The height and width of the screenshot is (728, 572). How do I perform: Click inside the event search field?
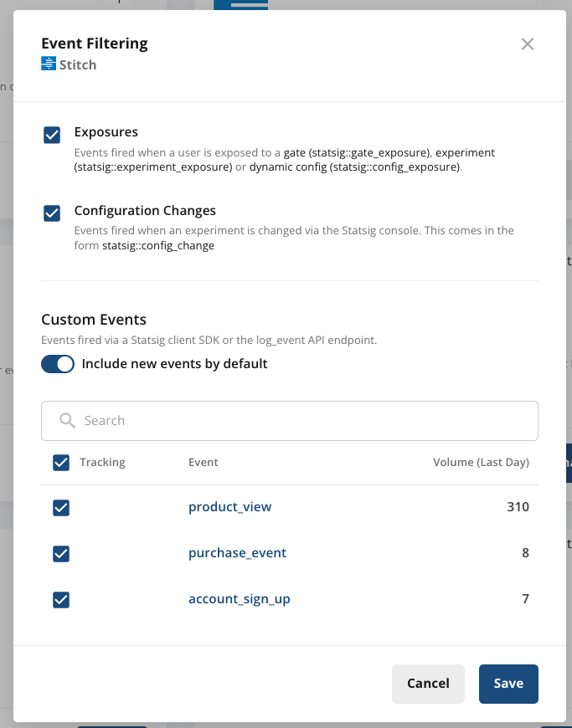click(251, 421)
